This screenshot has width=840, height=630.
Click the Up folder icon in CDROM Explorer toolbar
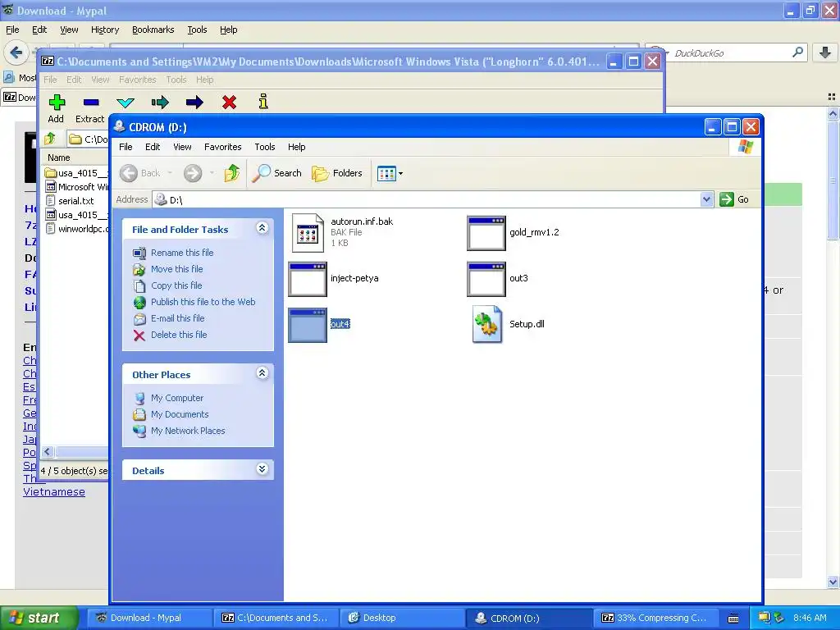[232, 173]
